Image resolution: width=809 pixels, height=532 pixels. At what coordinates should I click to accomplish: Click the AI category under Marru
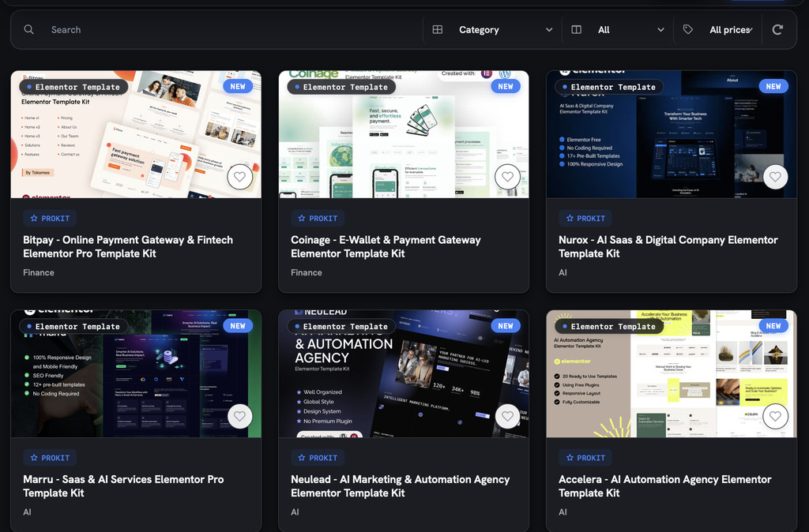click(x=28, y=512)
